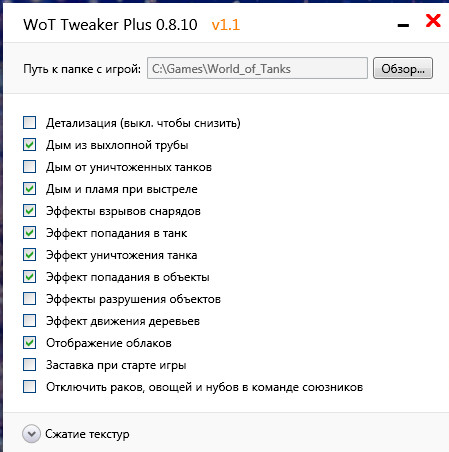The image size is (449, 452).
Task: Uncheck Отображение облаков
Action: (30, 343)
